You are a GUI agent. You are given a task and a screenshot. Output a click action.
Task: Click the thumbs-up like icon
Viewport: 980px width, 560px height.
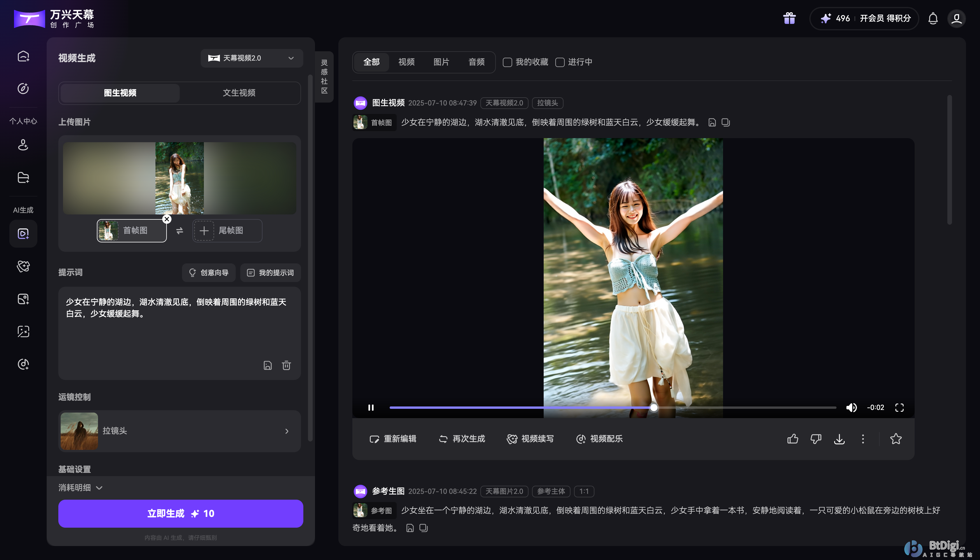point(792,439)
